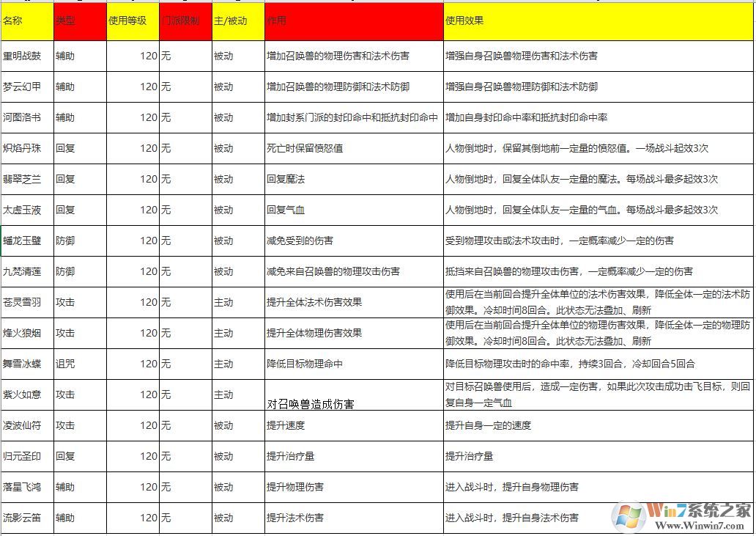
Task: Click the 河图洛书 name cell
Action: coord(25,117)
